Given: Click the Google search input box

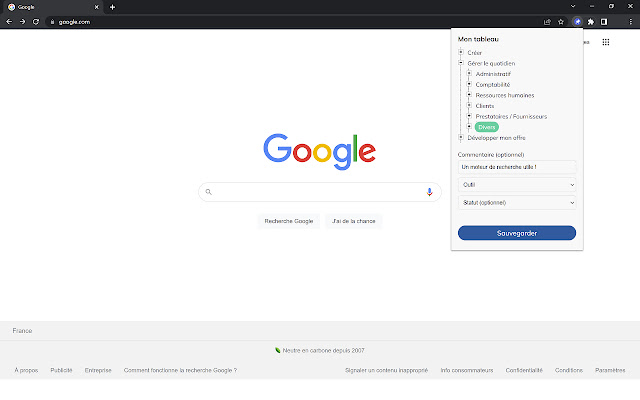Looking at the screenshot, I should coord(320,192).
